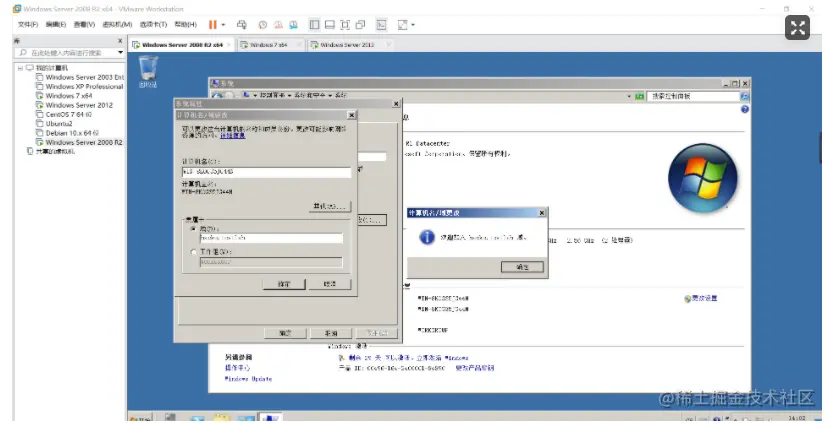Image resolution: width=830 pixels, height=423 pixels.
Task: Open the 文件(F) menu
Action: tap(28, 24)
